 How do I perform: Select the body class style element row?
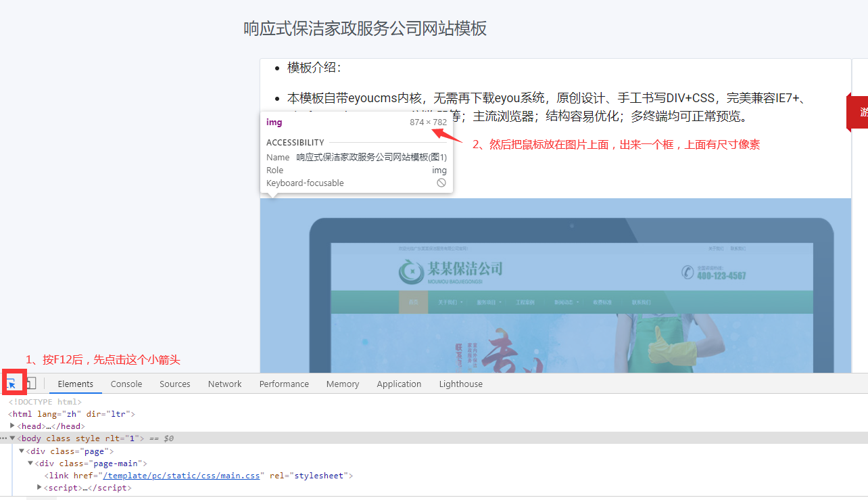434,438
